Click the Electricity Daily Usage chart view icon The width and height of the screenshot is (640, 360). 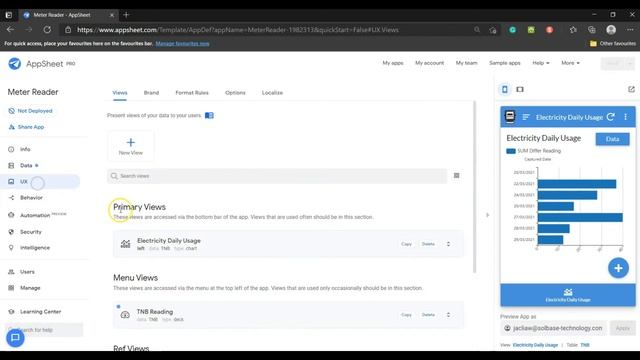tap(125, 244)
